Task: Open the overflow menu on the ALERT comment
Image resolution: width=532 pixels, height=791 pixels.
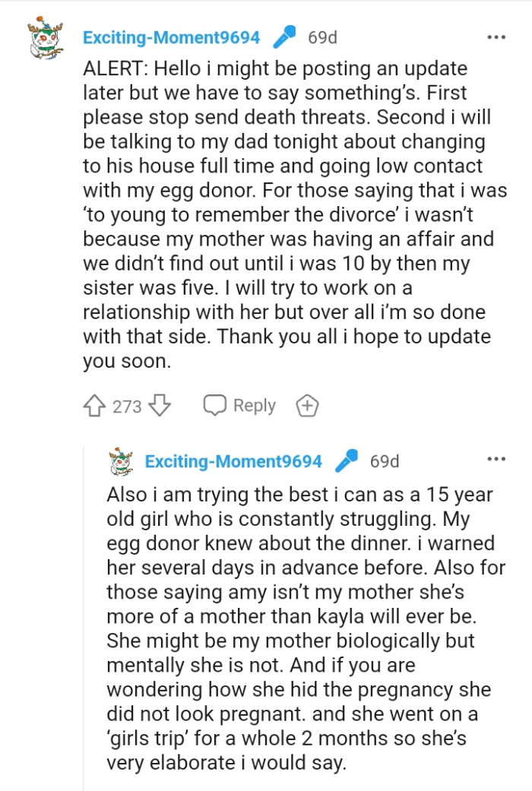Action: pos(498,36)
